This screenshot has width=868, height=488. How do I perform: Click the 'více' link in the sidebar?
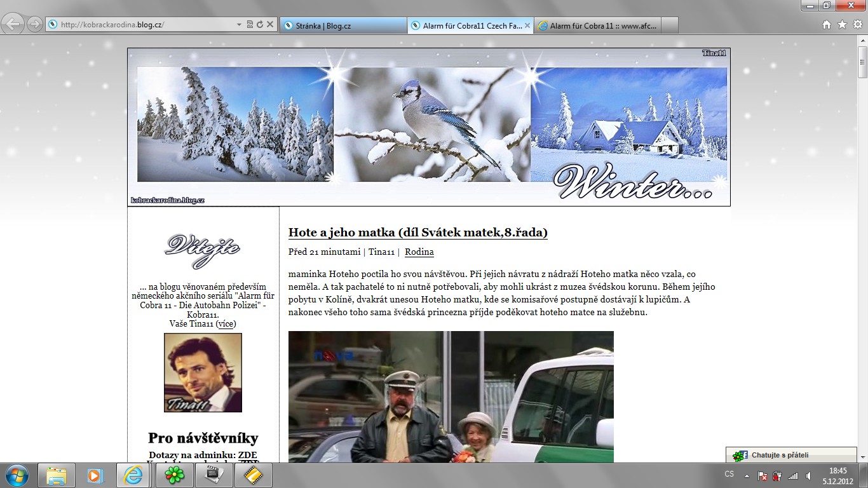coord(226,323)
